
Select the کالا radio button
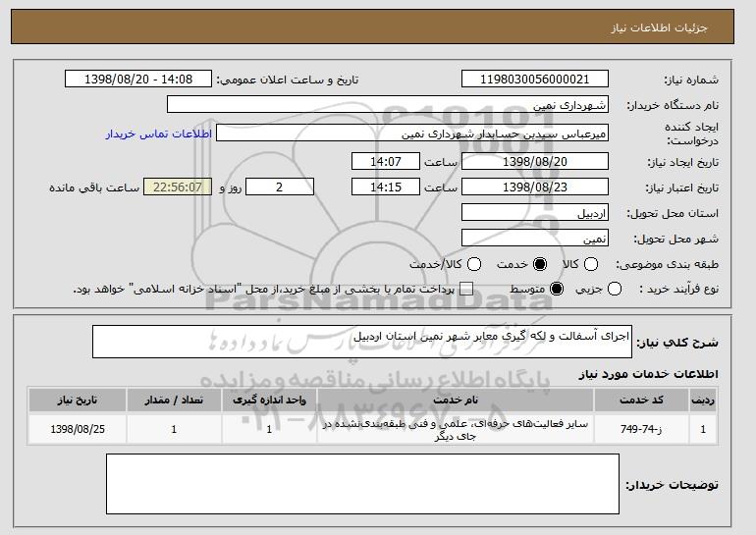click(591, 264)
